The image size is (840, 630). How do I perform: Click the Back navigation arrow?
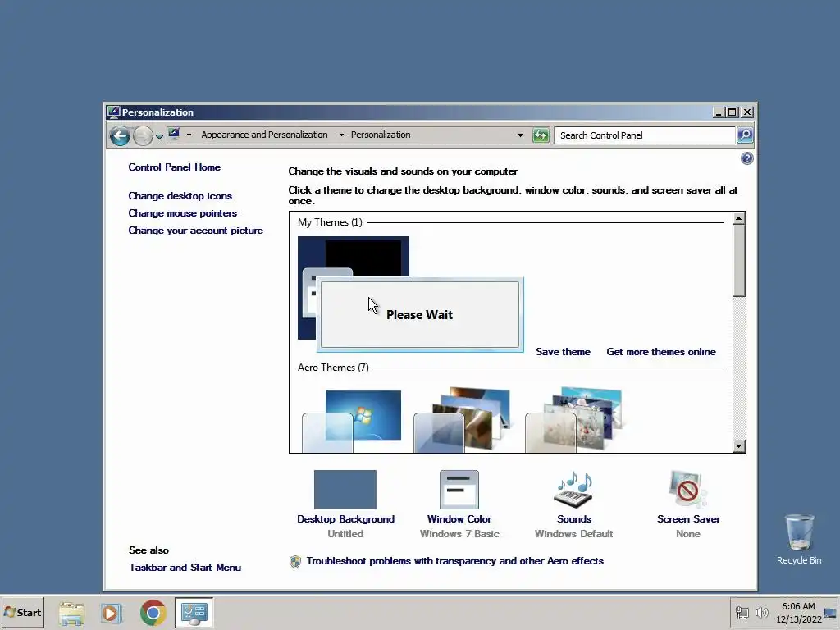120,136
